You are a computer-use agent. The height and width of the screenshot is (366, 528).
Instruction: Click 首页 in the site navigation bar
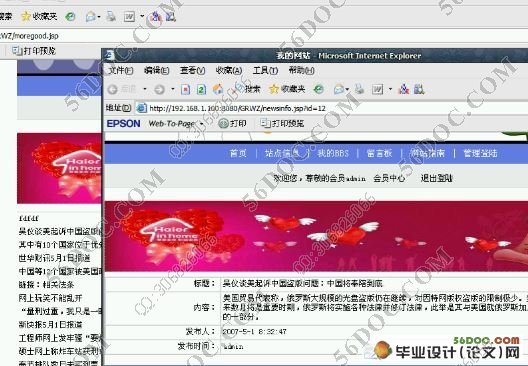238,154
